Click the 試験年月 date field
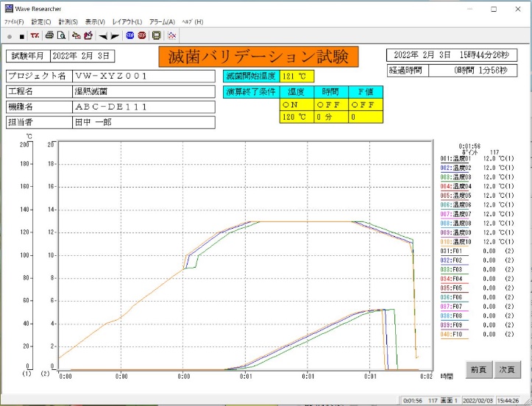This screenshot has height=406, width=532. point(82,57)
